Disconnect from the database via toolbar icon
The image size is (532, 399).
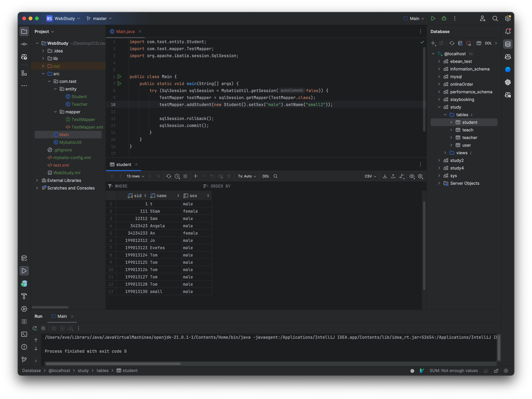(469, 43)
